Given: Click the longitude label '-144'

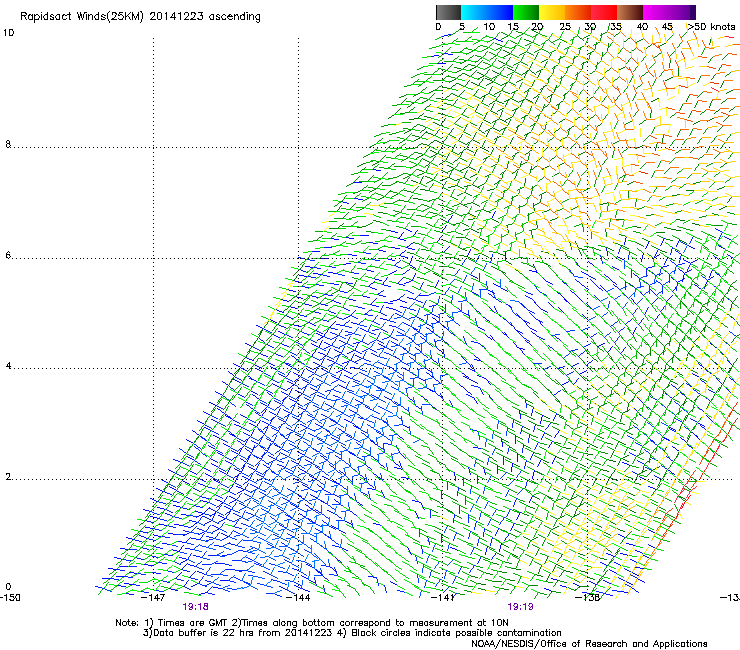Looking at the screenshot, I should [298, 597].
